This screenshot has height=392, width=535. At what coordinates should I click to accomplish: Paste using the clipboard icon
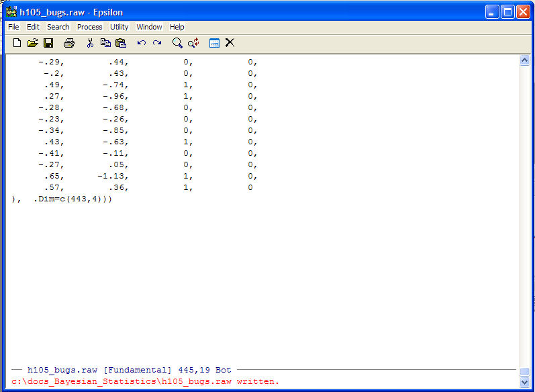pyautogui.click(x=121, y=43)
